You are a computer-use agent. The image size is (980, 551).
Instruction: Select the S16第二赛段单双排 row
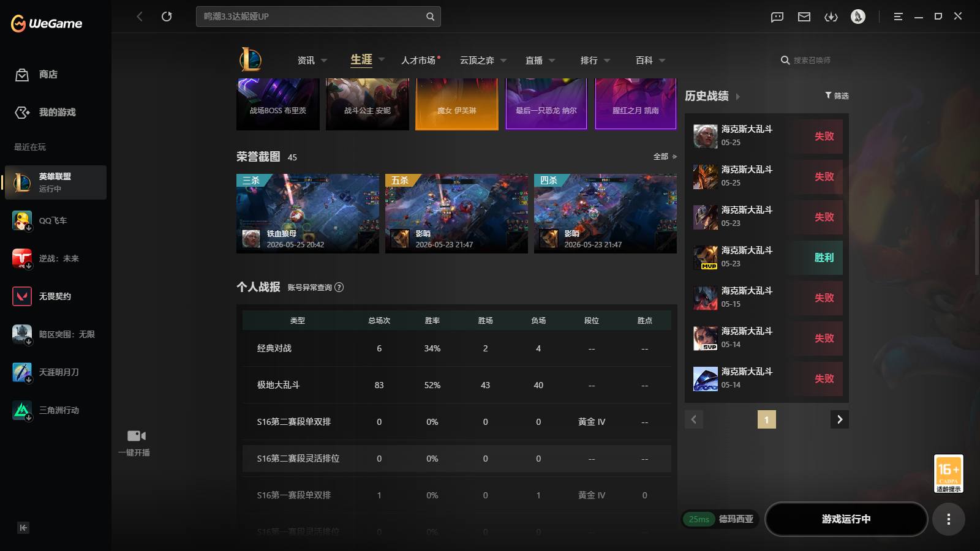(x=457, y=422)
